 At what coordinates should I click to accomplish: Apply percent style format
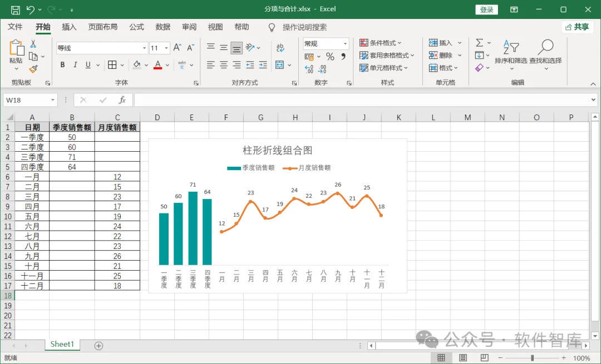330,57
